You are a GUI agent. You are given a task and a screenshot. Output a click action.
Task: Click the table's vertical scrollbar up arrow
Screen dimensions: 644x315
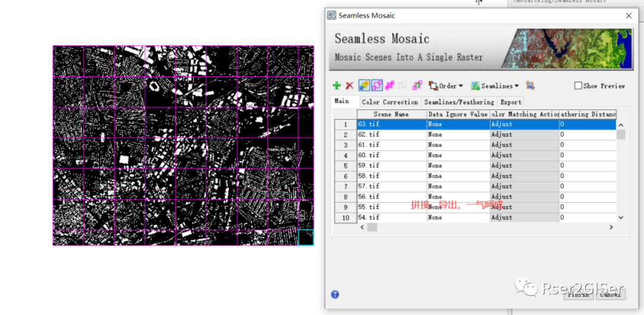621,125
